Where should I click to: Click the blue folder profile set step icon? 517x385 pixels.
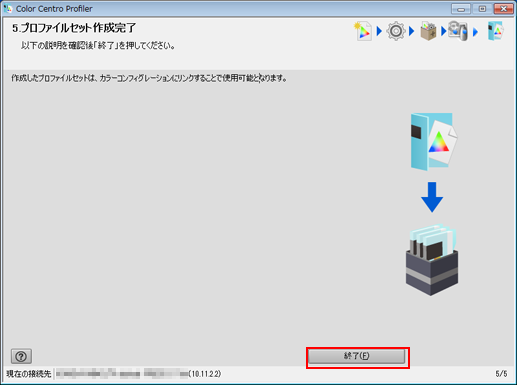pyautogui.click(x=496, y=31)
